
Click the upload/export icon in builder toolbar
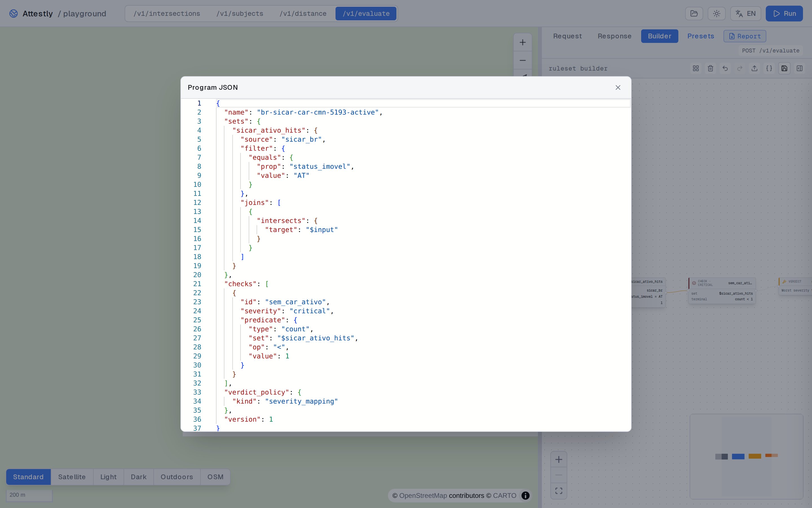[x=754, y=68]
